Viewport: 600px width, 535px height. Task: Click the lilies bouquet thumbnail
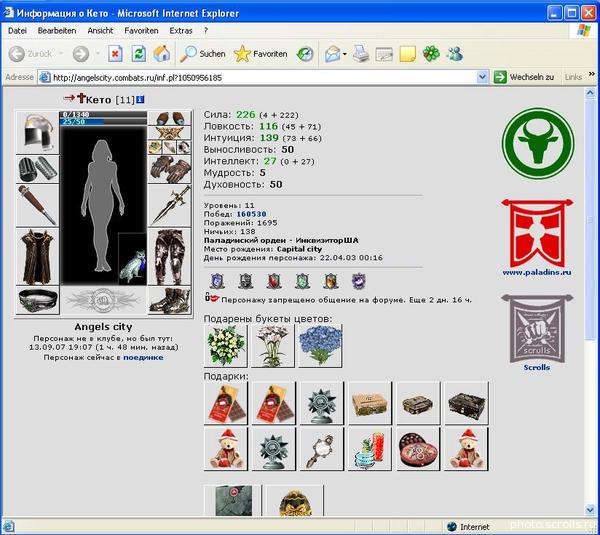click(x=273, y=346)
